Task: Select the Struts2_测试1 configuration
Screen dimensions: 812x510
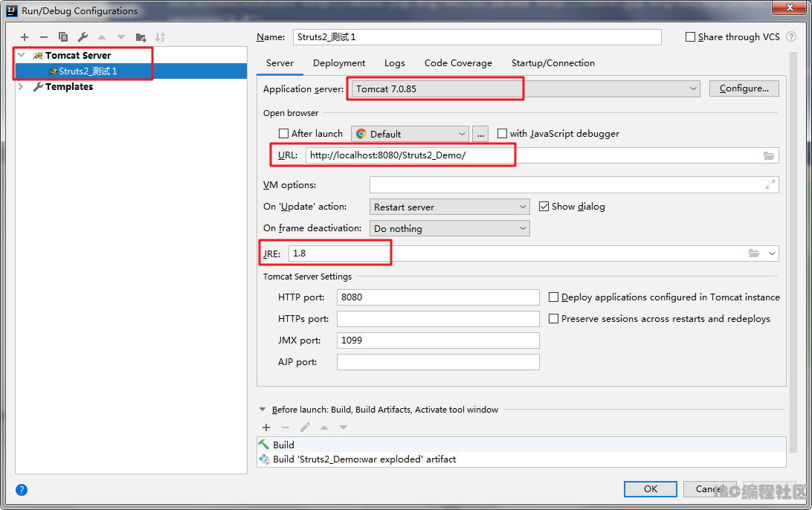Action: [131, 71]
